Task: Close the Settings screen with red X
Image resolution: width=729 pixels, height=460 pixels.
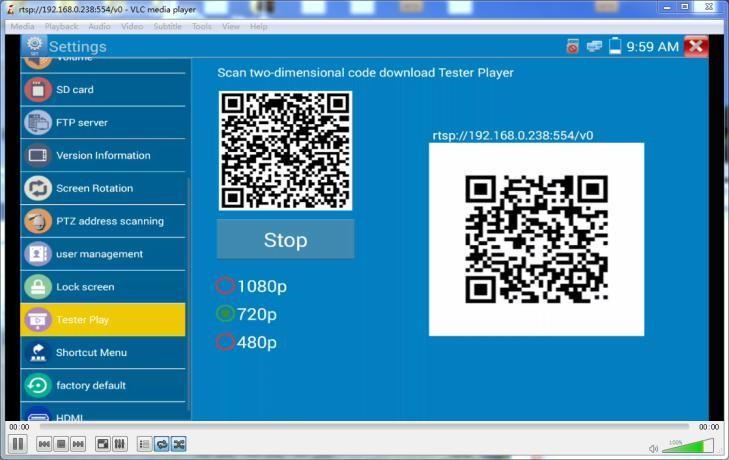Action: 696,46
